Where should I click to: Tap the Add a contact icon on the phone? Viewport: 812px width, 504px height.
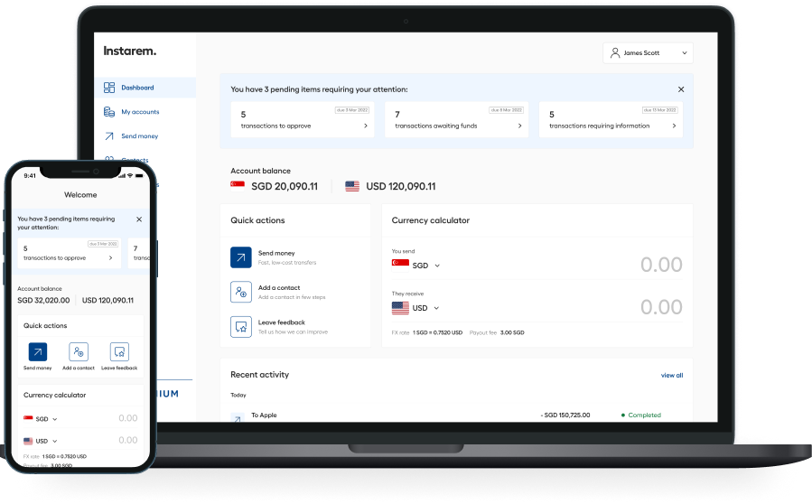[79, 352]
